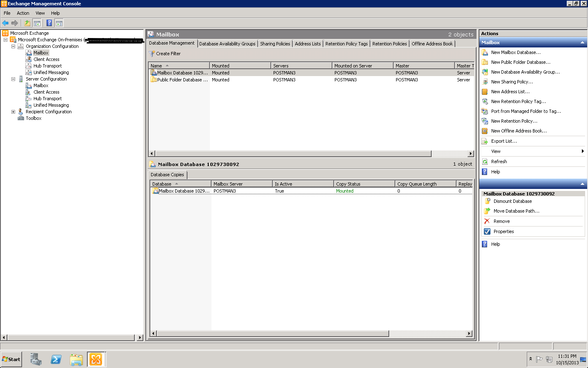The height and width of the screenshot is (368, 588).
Task: Expand the Recipient Configuration node
Action: click(x=13, y=112)
